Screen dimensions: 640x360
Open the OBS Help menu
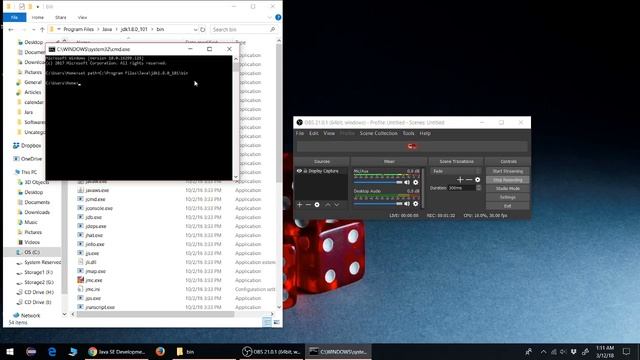[425, 133]
